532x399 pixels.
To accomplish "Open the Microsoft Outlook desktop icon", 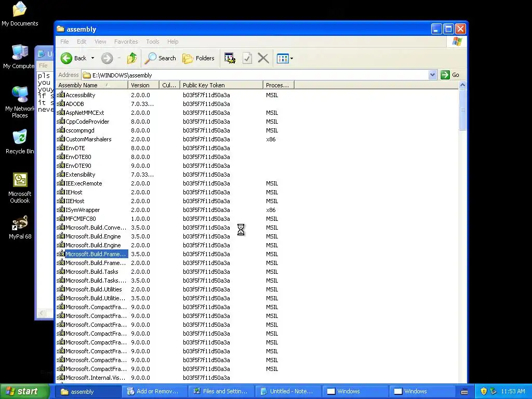I will (x=20, y=188).
